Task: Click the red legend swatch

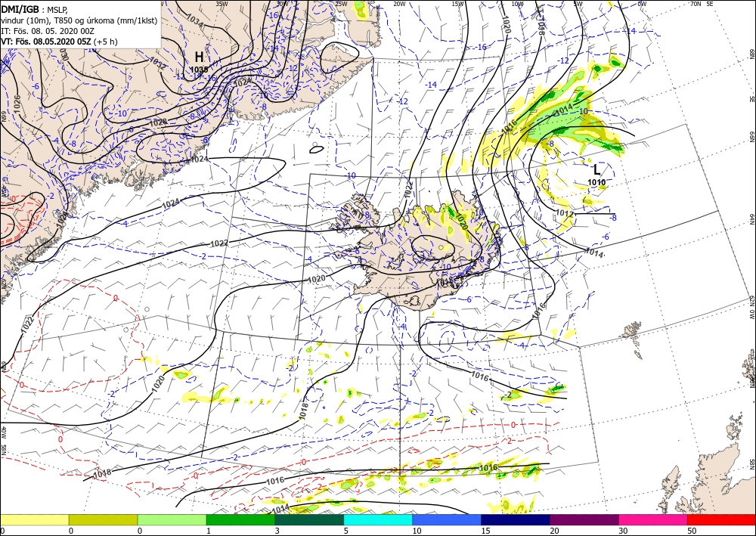Action: tap(721, 519)
